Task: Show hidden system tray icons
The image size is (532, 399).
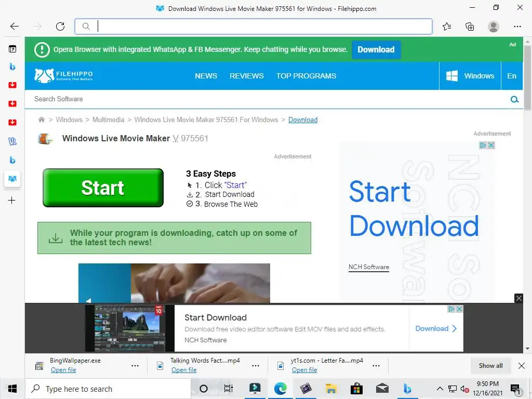Action: coord(440,389)
